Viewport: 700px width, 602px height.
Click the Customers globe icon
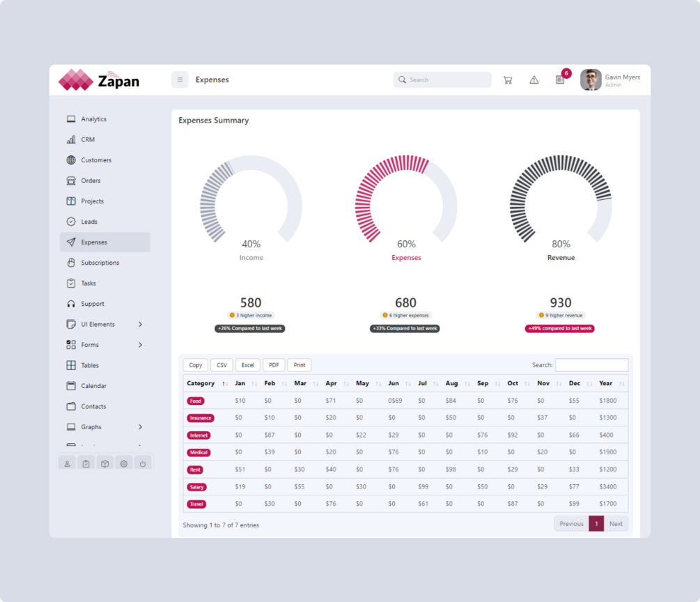coord(71,160)
